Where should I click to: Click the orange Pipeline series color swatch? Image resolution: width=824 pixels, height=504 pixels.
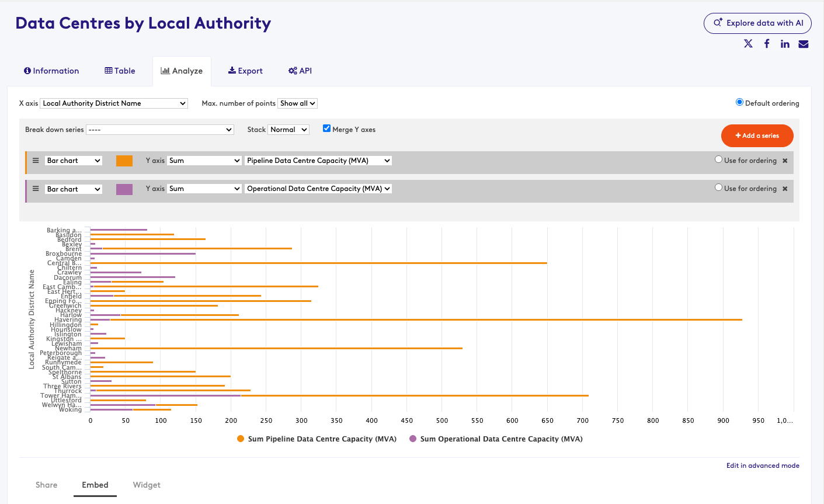[124, 161]
